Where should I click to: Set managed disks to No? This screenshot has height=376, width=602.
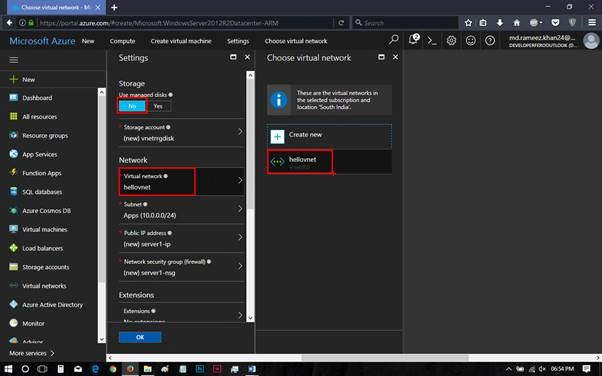click(132, 106)
